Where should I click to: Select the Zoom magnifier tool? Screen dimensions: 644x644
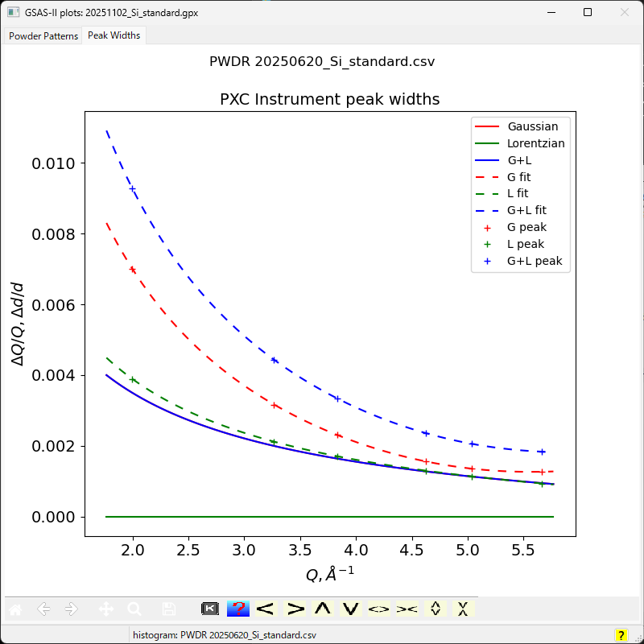134,609
